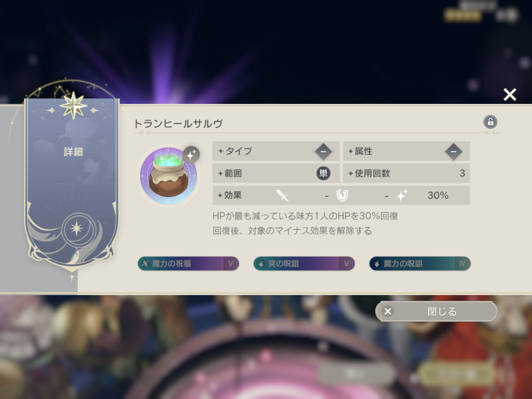Viewport: 532px width, 399px height.
Task: Select the 魔力の祝福 V trait badge
Action: tap(188, 264)
